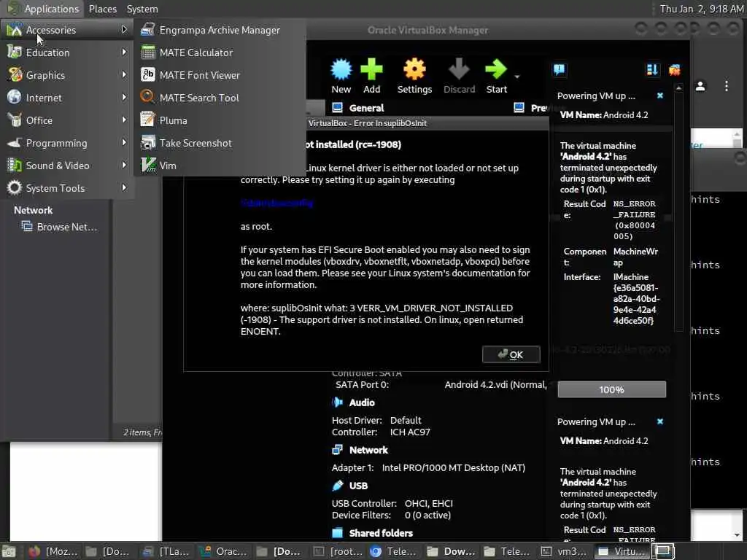Dismiss the first Powering VM up notification
Image resolution: width=747 pixels, height=560 pixels.
(659, 96)
